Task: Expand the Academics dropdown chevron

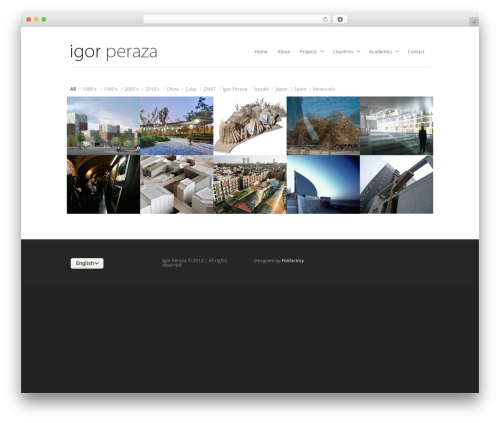Action: tap(397, 51)
